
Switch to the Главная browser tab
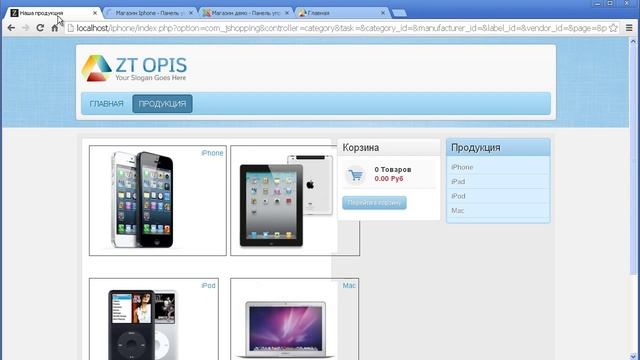[x=341, y=13]
